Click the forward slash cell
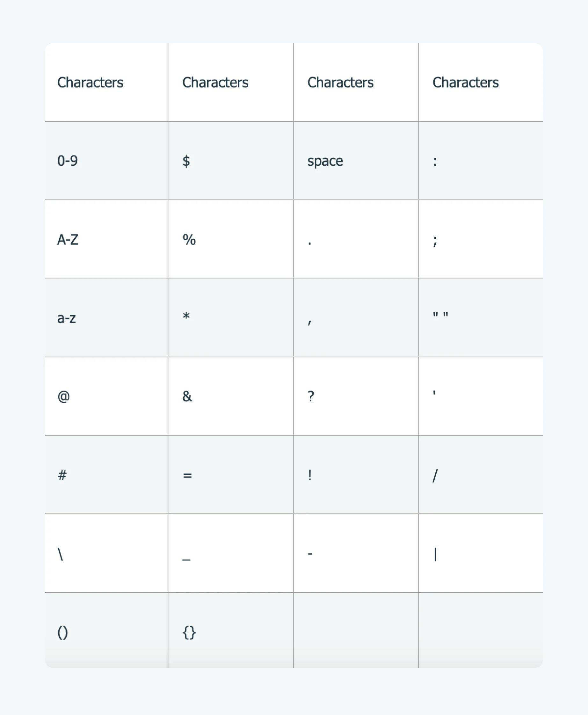 [x=481, y=475]
